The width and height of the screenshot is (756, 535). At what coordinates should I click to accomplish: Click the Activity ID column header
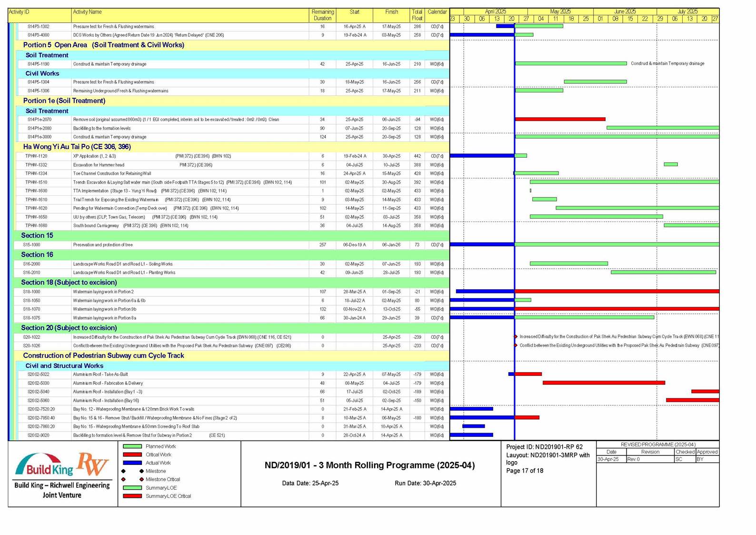point(40,15)
